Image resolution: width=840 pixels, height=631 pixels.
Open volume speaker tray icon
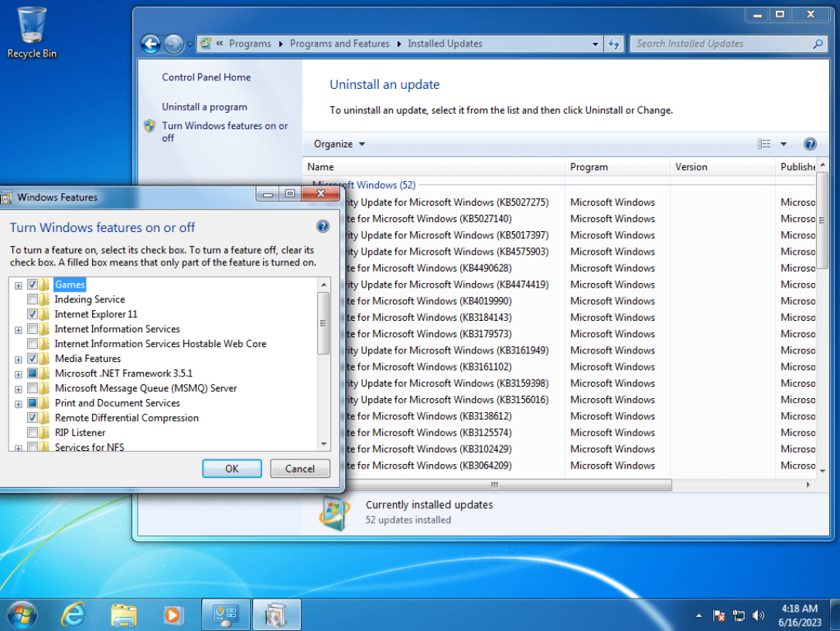pos(758,616)
